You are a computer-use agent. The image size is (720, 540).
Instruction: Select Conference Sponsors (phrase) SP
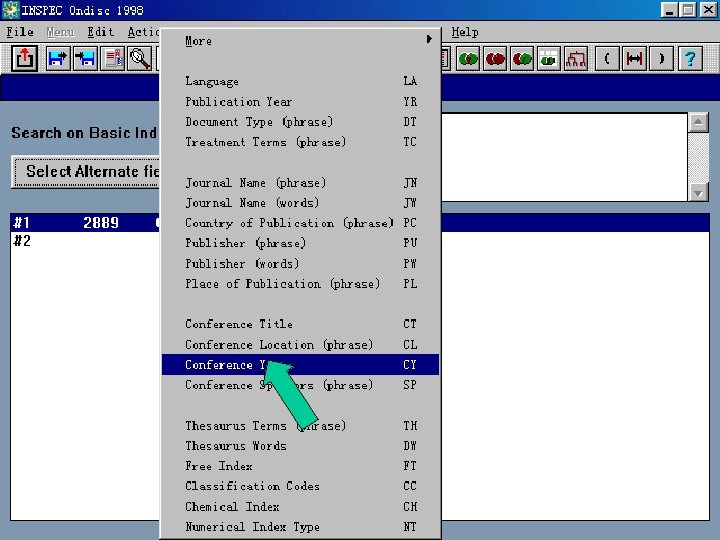click(x=300, y=385)
